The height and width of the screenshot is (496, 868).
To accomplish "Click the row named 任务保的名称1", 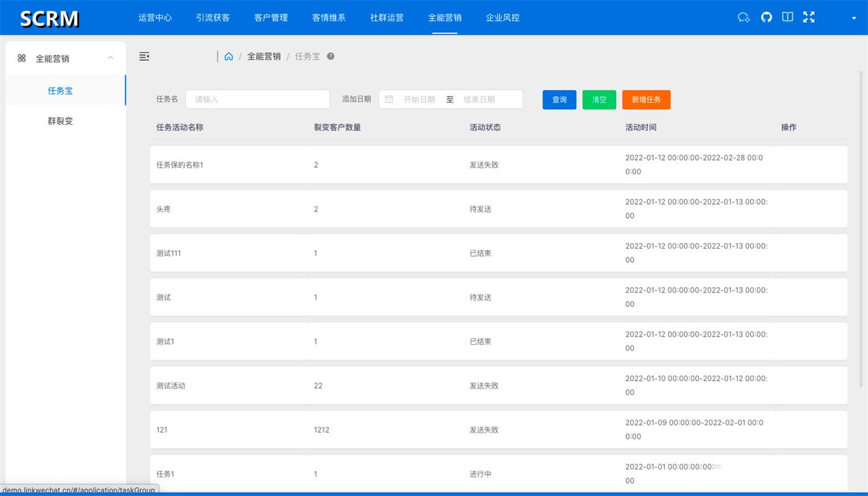I will (498, 165).
